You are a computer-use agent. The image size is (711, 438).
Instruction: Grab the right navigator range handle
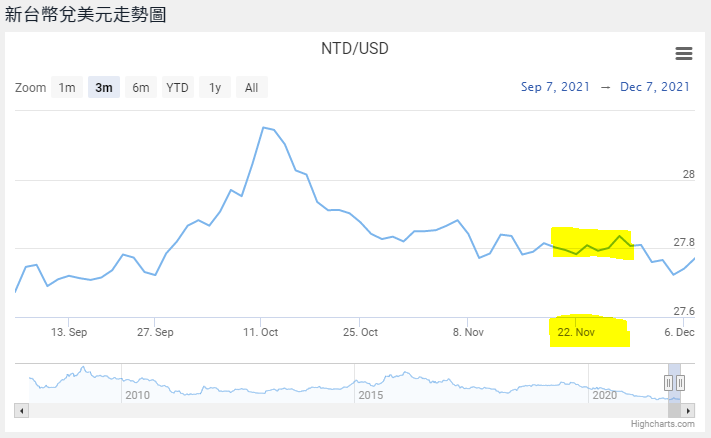680,383
